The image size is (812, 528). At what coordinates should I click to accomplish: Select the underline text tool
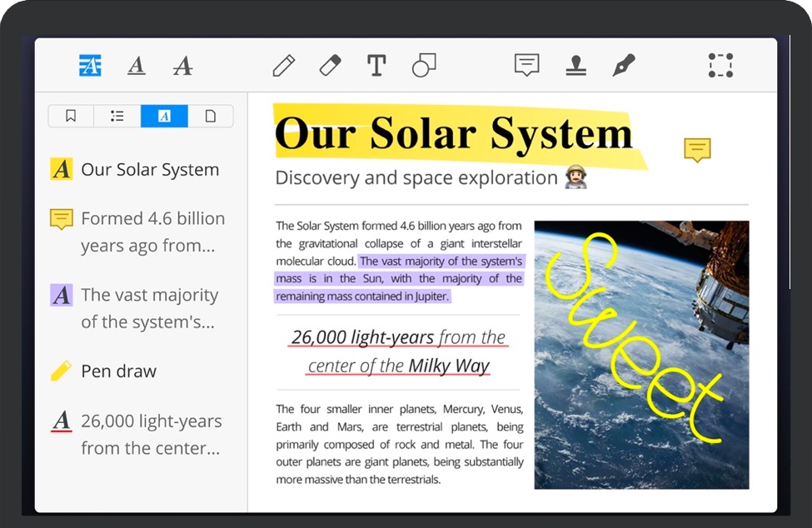pos(137,65)
